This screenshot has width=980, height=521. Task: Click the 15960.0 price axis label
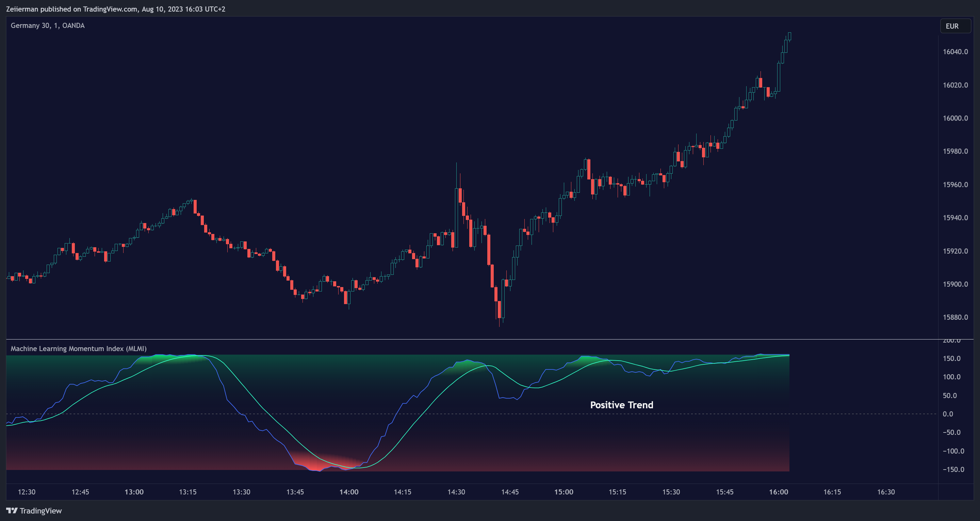point(955,185)
